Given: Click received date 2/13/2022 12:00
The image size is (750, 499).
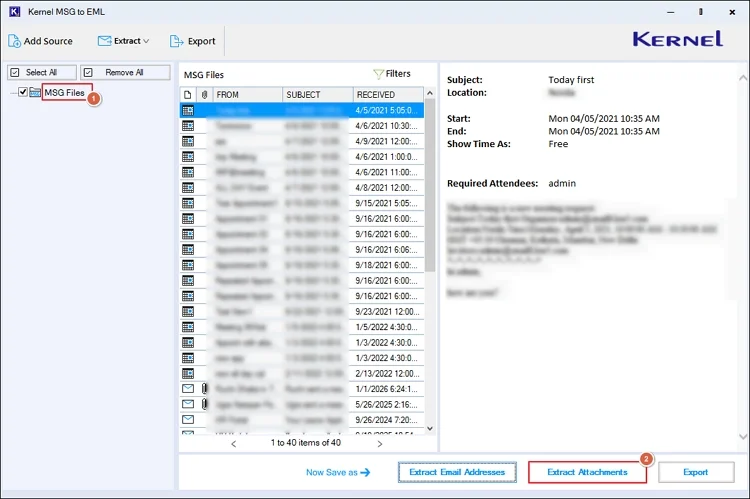Looking at the screenshot, I should [x=387, y=373].
